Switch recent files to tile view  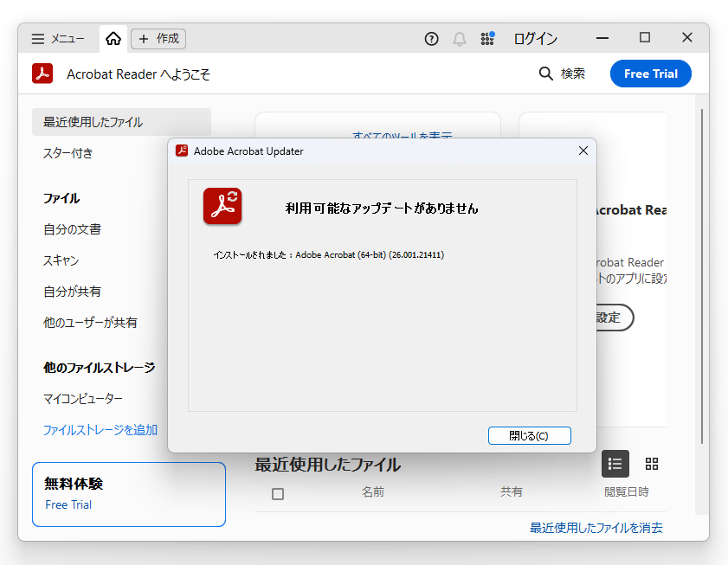click(x=652, y=464)
